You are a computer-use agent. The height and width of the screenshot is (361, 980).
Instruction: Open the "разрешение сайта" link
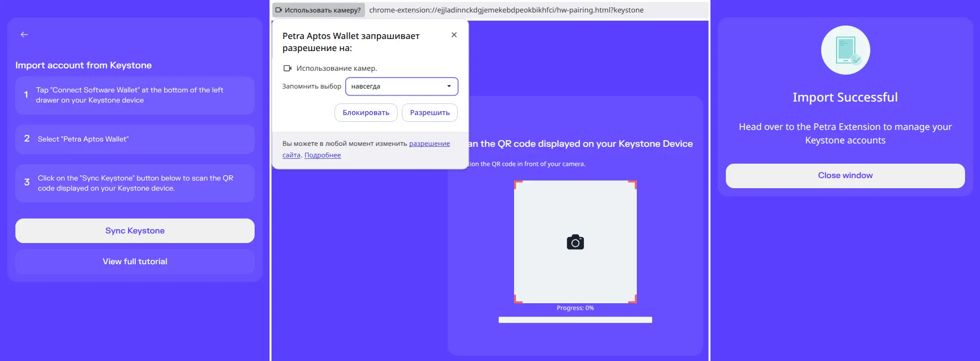click(x=429, y=143)
